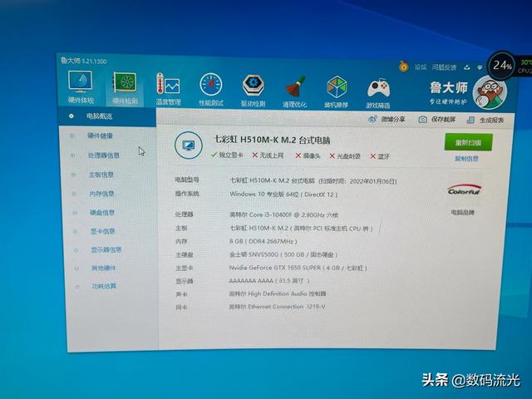Click the 复制信息 copy info link
The height and width of the screenshot is (399, 532).
click(x=466, y=159)
